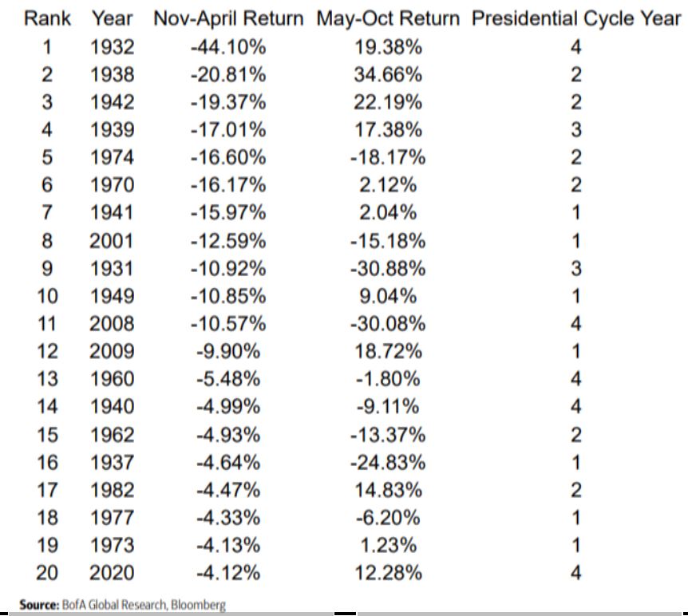Image resolution: width=688 pixels, height=616 pixels.
Task: Select the -18.17% May-Oct return value
Action: pyautogui.click(x=388, y=158)
